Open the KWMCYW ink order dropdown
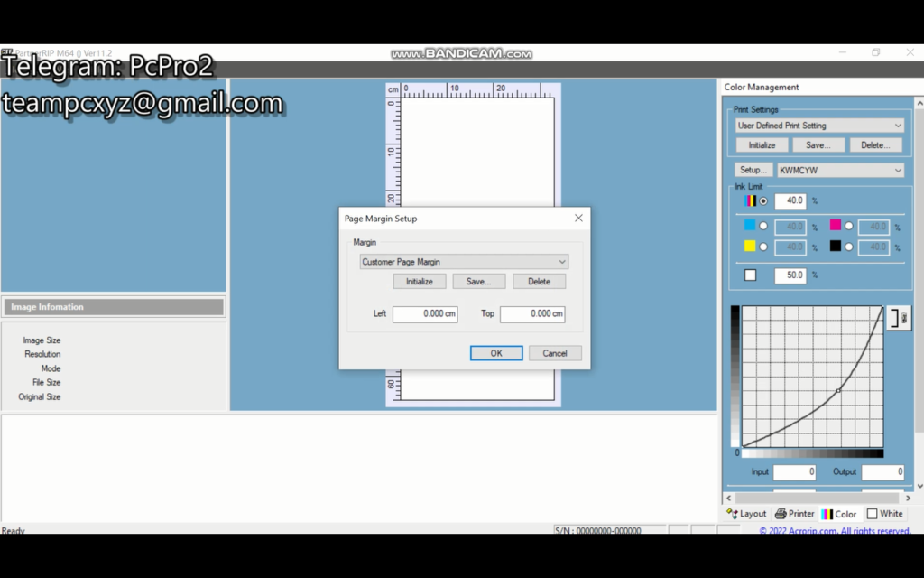This screenshot has height=578, width=924. (x=840, y=171)
